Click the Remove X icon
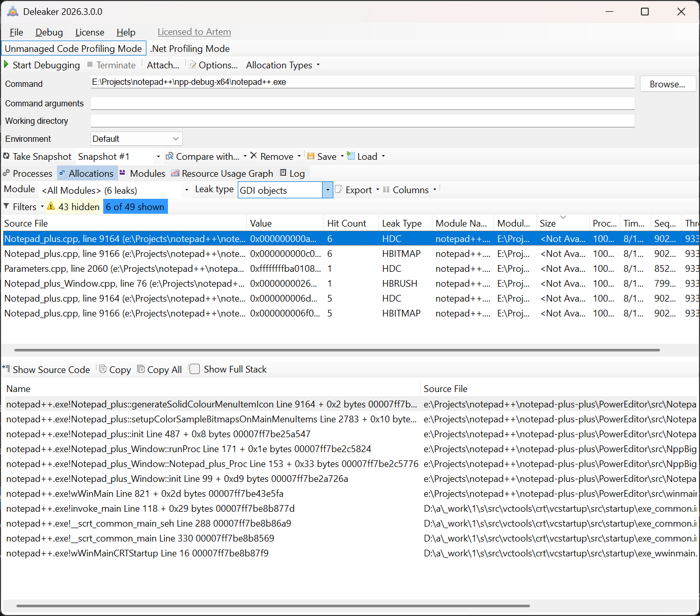The width and height of the screenshot is (700, 616). click(x=254, y=156)
